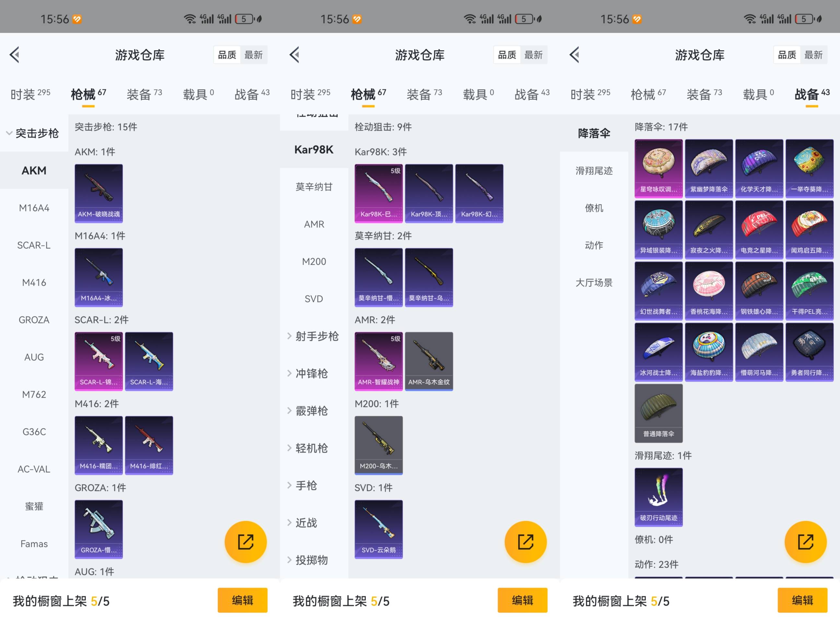Tap the orange share button on right screen
This screenshot has width=840, height=622.
805,542
